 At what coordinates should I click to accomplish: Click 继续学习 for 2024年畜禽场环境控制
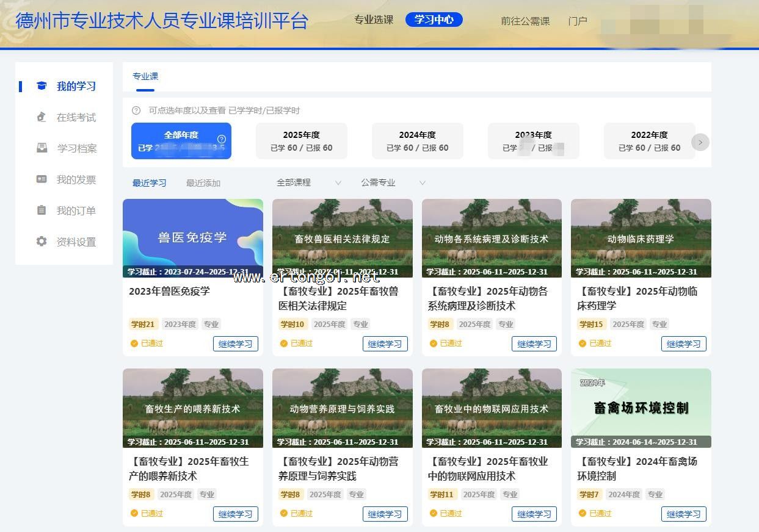coord(683,514)
